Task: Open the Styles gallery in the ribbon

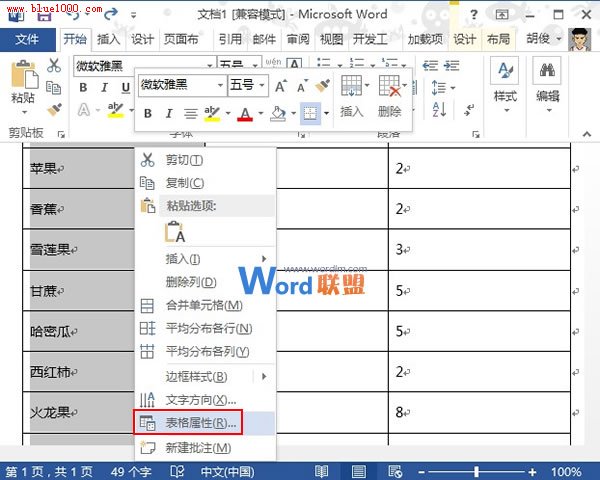Action: point(505,84)
